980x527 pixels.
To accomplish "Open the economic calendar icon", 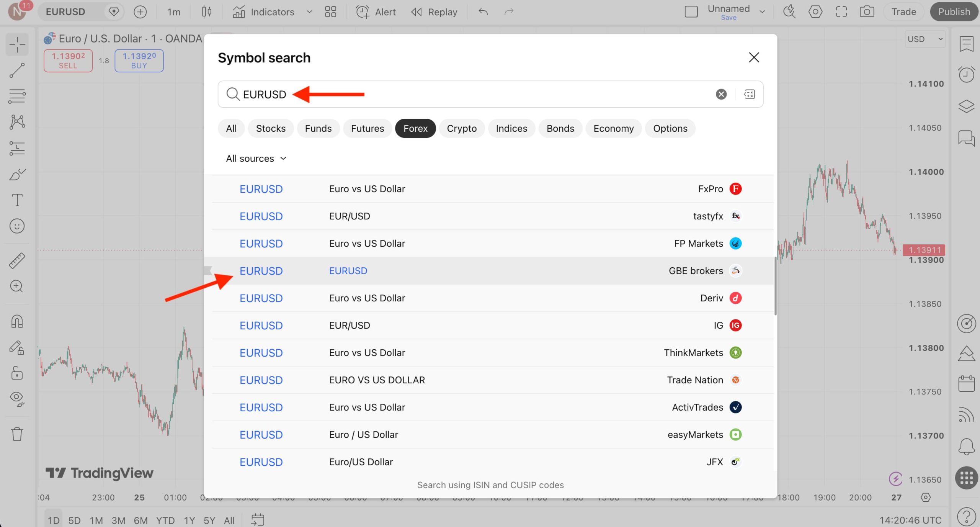I will pyautogui.click(x=966, y=383).
